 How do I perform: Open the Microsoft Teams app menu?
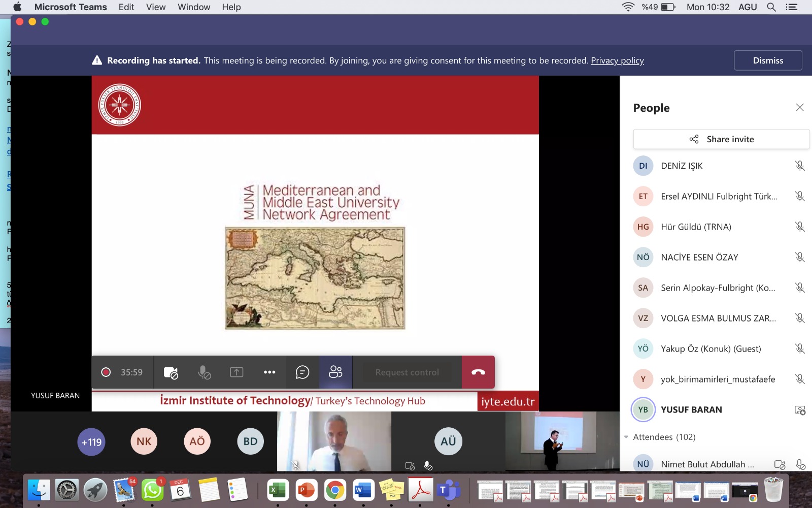pyautogui.click(x=71, y=7)
